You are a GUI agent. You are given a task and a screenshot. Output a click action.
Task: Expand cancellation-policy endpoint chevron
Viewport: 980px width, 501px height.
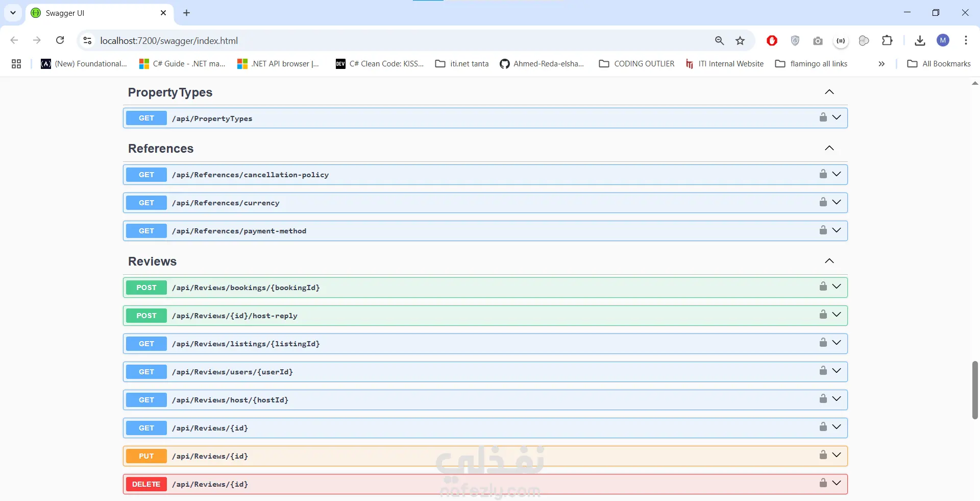(x=837, y=174)
